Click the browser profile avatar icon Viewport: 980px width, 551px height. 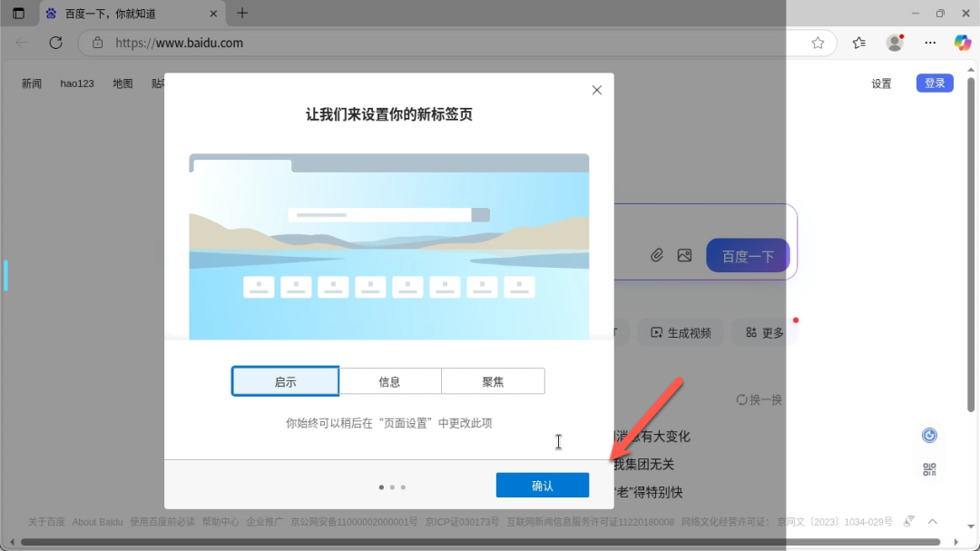895,43
